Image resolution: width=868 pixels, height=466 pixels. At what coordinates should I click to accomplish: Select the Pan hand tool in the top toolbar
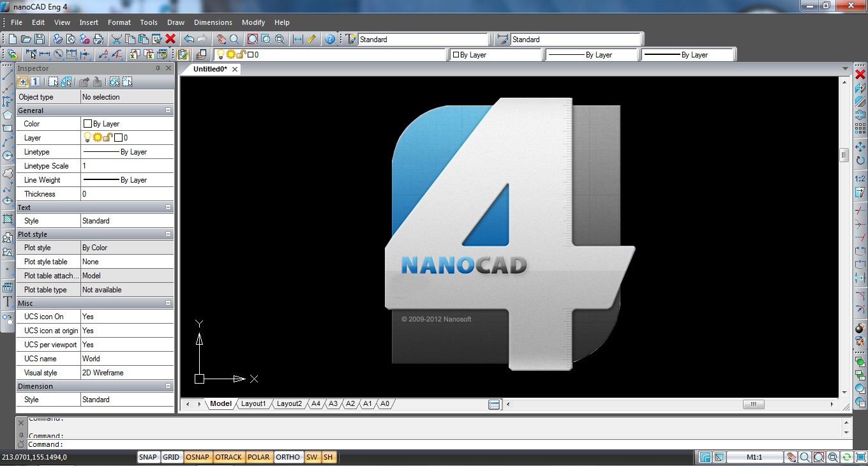(221, 39)
